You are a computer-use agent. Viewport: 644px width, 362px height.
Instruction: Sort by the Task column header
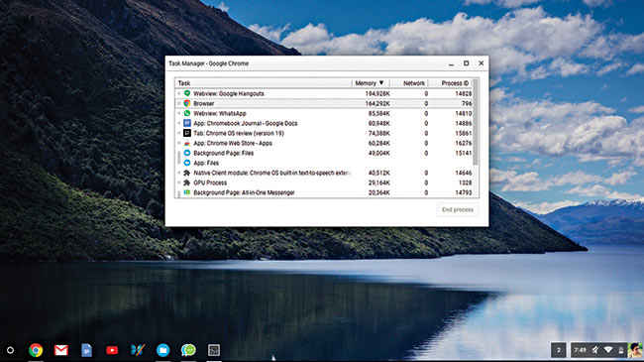[264, 83]
